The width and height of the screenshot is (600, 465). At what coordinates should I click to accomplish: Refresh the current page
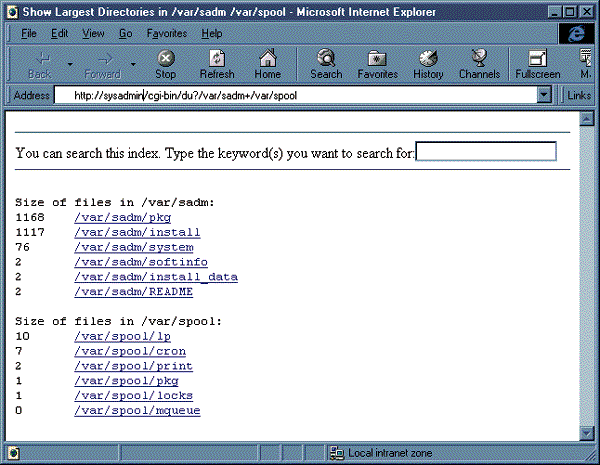click(x=217, y=63)
